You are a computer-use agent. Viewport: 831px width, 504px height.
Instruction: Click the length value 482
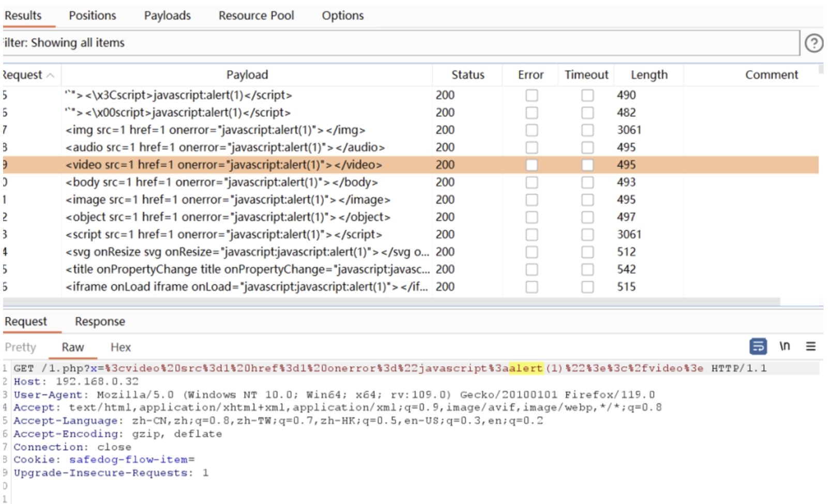626,113
